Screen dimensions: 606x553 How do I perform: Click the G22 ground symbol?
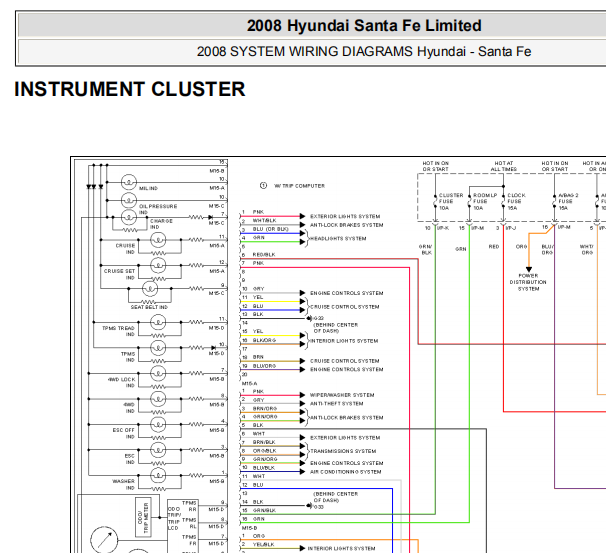point(310,318)
